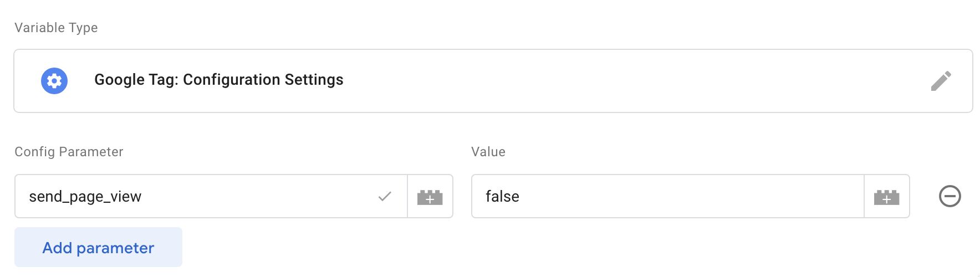Open variable picker beside the false value
This screenshot has width=980, height=277.
pos(887,197)
